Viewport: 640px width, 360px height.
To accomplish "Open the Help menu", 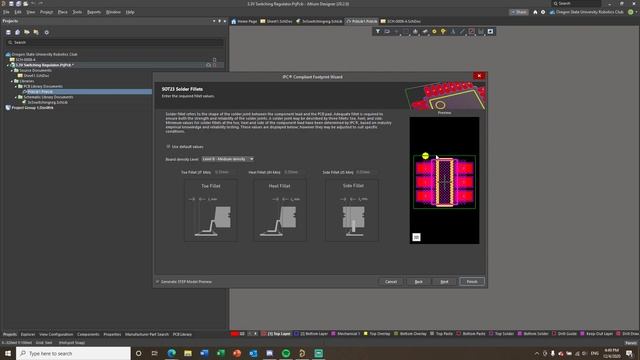I will (130, 12).
